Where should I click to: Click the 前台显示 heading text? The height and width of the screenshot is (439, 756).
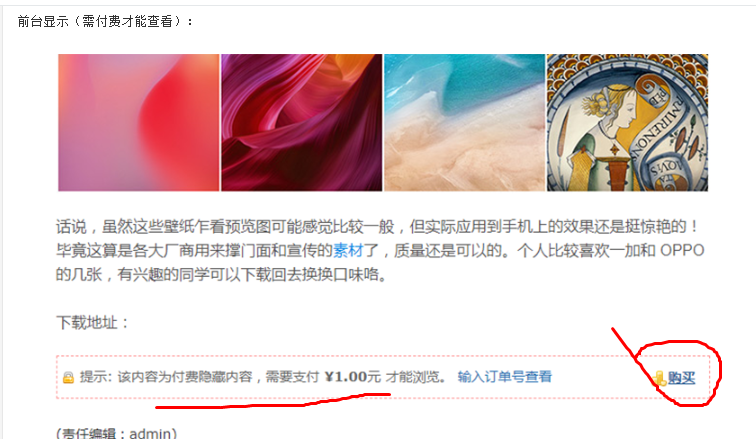pos(43,22)
